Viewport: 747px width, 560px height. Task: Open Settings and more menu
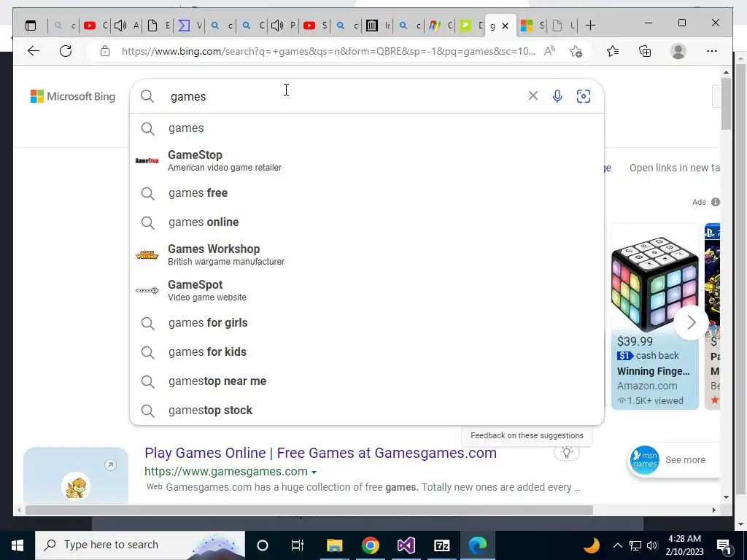(x=712, y=51)
